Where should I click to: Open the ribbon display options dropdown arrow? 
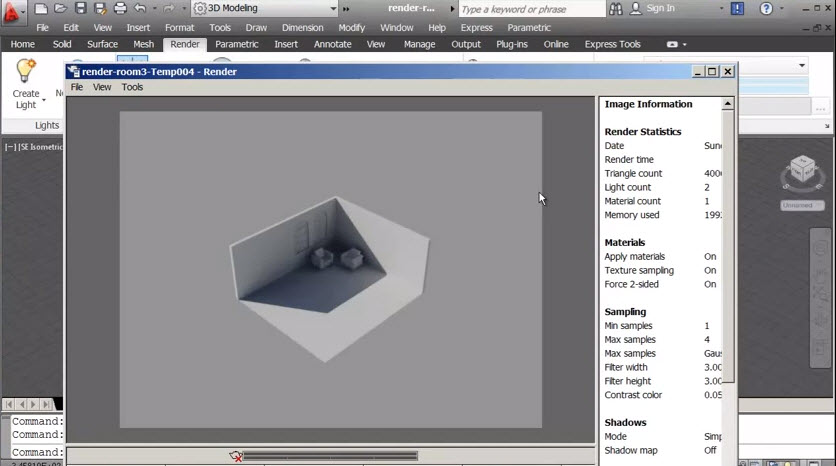click(x=685, y=45)
